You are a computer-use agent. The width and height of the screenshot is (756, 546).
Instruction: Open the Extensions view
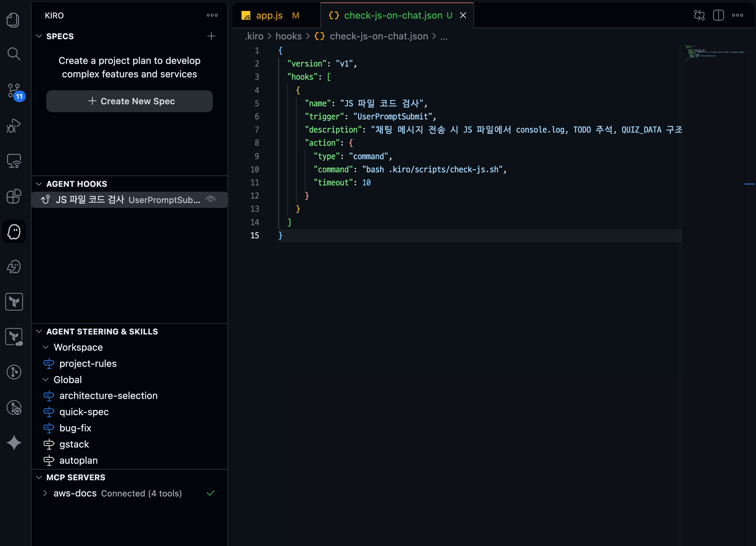pos(14,196)
